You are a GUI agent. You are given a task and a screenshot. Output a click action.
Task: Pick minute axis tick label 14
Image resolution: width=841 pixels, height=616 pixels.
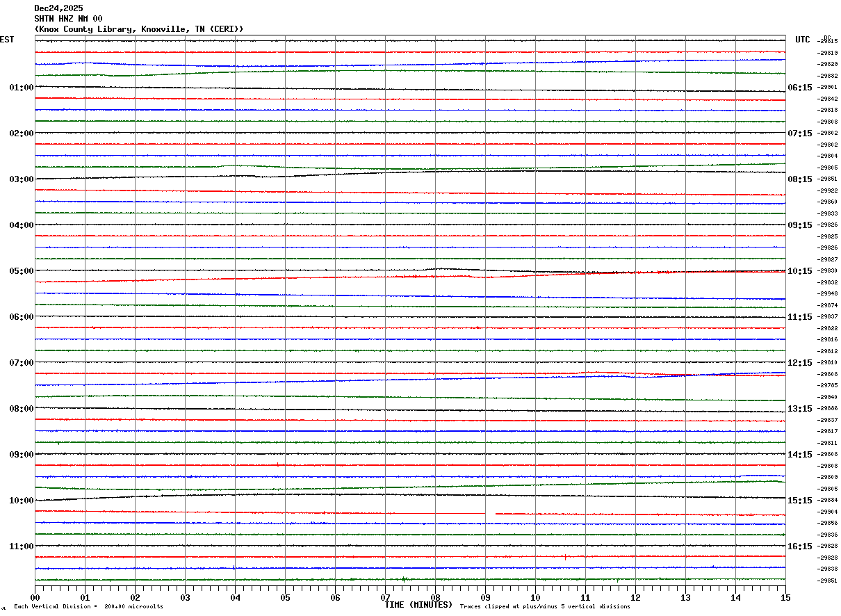pos(735,597)
